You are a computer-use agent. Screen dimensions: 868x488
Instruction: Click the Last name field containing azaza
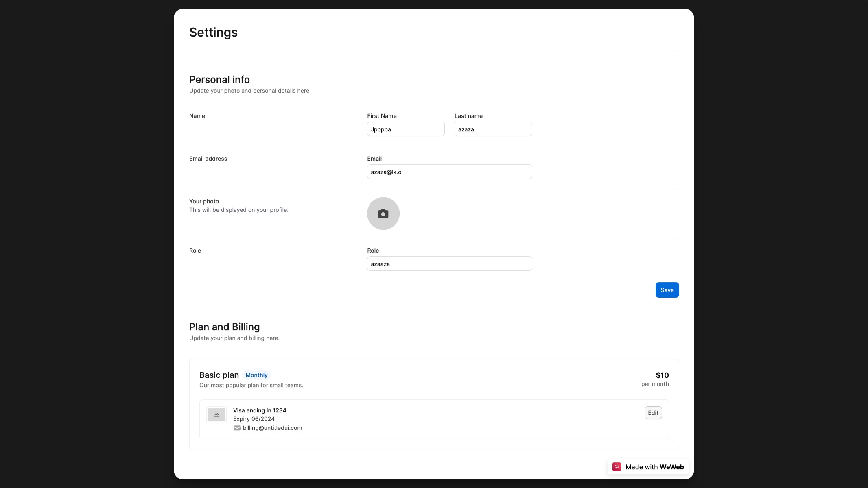pos(493,129)
